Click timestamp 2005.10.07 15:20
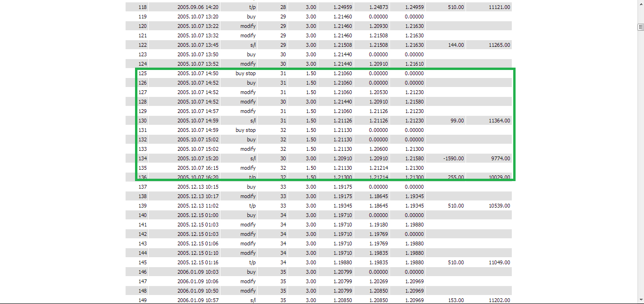Screen dimensions: 644x304 click(x=198, y=158)
